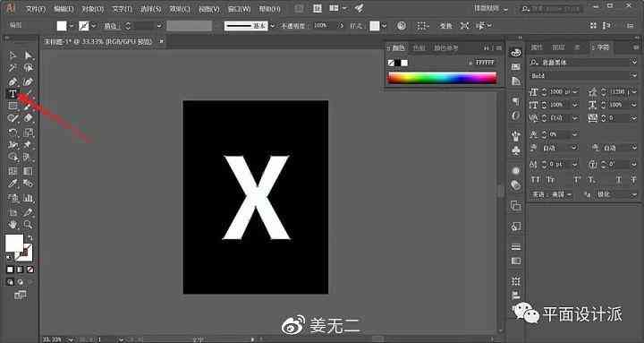Select the Zoom tool
644x343 pixels.
point(28,225)
